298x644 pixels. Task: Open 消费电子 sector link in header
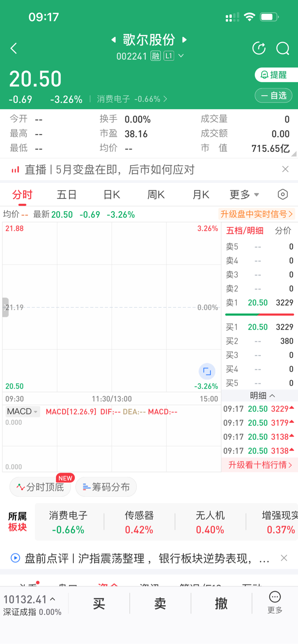pos(132,99)
